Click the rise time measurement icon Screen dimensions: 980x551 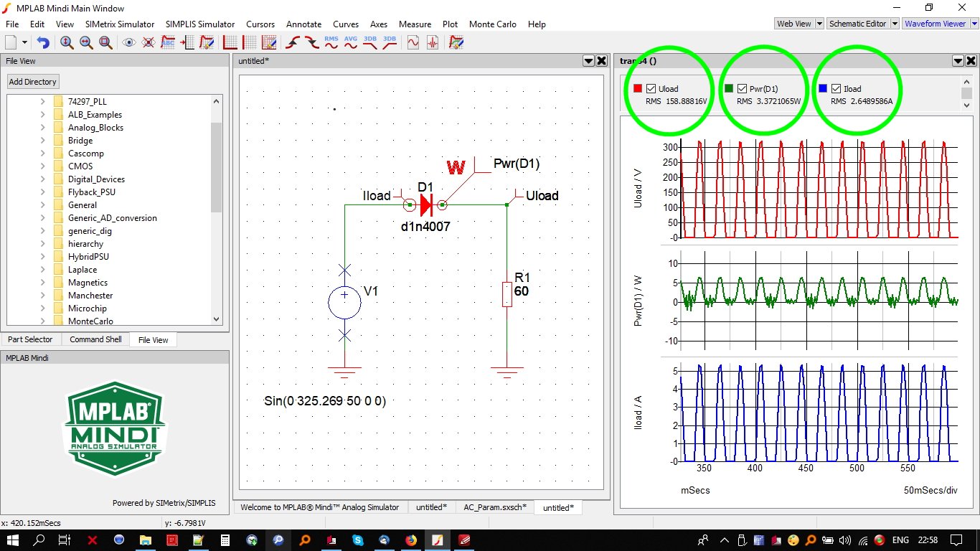[293, 43]
